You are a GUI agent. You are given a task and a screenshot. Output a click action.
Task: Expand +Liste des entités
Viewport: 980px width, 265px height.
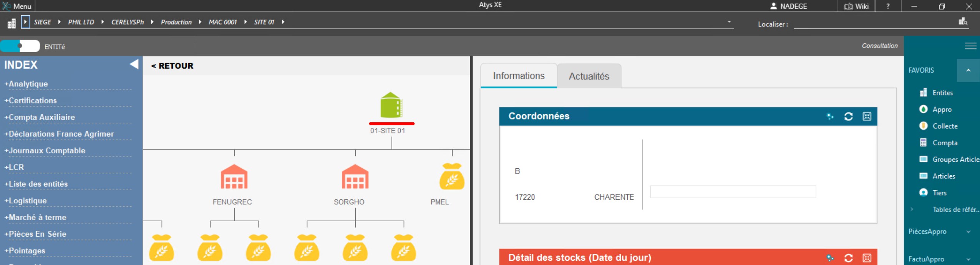coord(36,184)
